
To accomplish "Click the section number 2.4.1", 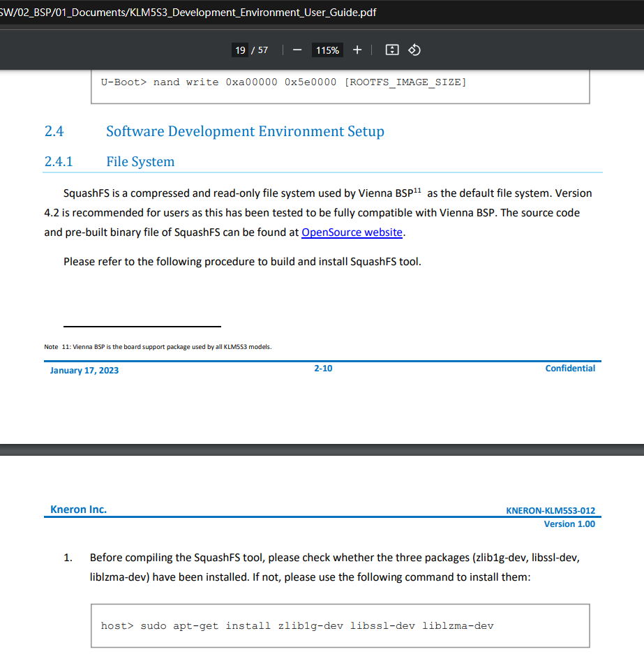I will tap(59, 161).
